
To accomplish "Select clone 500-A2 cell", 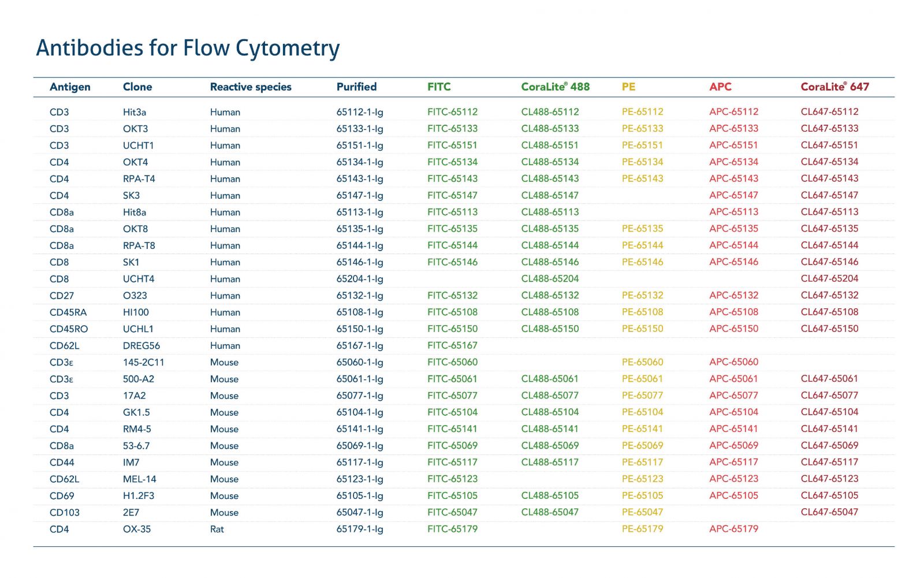I will [x=139, y=379].
